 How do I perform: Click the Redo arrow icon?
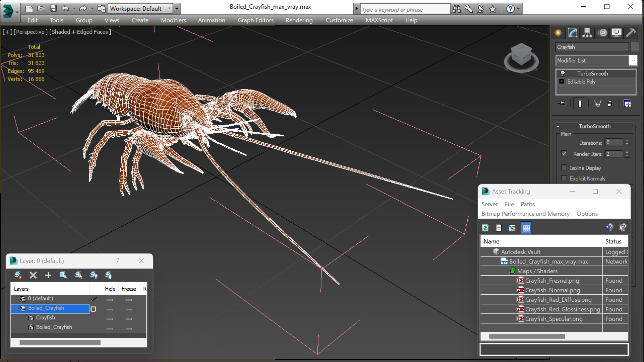(83, 8)
